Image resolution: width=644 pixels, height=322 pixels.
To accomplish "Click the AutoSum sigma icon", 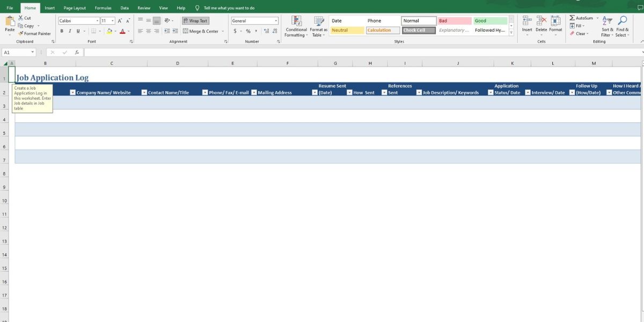I will pyautogui.click(x=572, y=18).
